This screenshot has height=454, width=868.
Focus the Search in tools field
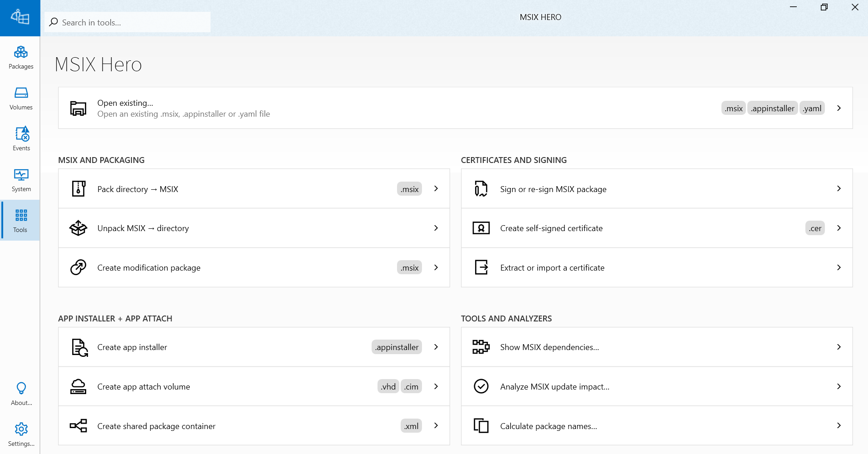[128, 22]
